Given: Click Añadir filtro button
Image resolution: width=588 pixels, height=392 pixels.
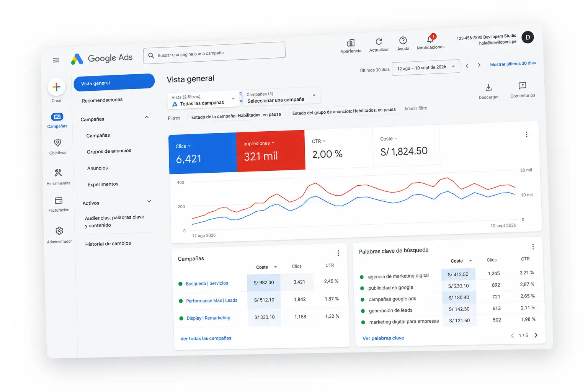Looking at the screenshot, I should click(416, 108).
